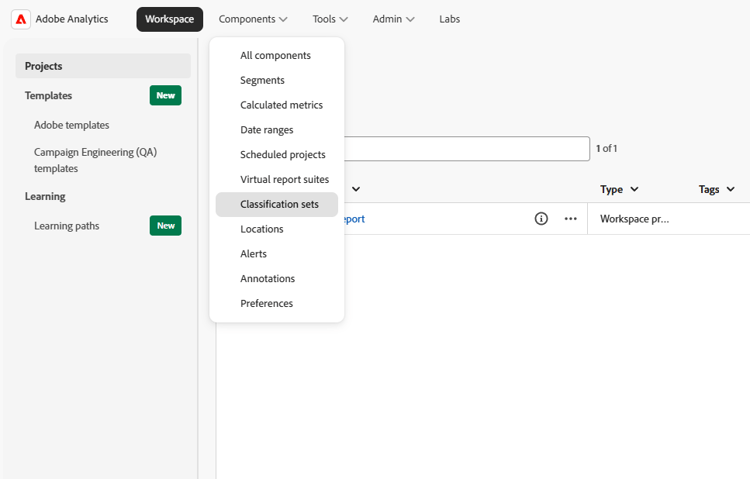
Task: Open Classification sets menu item
Action: click(x=276, y=204)
